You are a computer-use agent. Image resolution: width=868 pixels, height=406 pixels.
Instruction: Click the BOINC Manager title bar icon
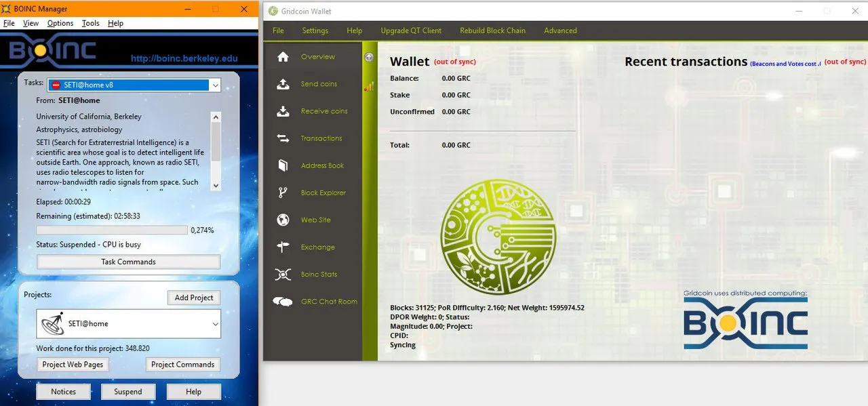pyautogui.click(x=7, y=9)
